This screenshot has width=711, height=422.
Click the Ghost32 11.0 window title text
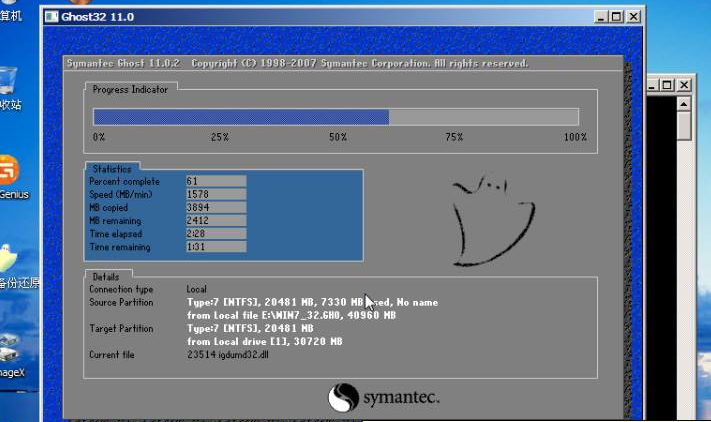point(97,17)
